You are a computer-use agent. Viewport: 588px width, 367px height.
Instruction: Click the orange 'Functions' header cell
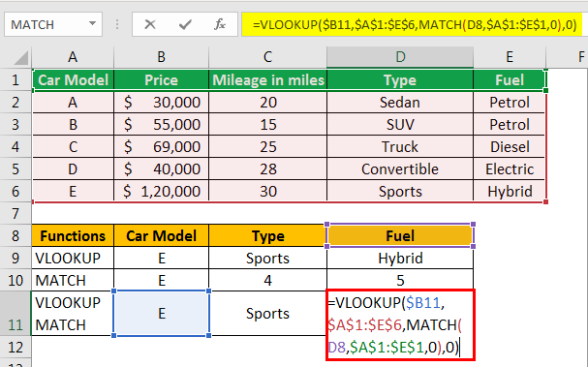(x=73, y=236)
